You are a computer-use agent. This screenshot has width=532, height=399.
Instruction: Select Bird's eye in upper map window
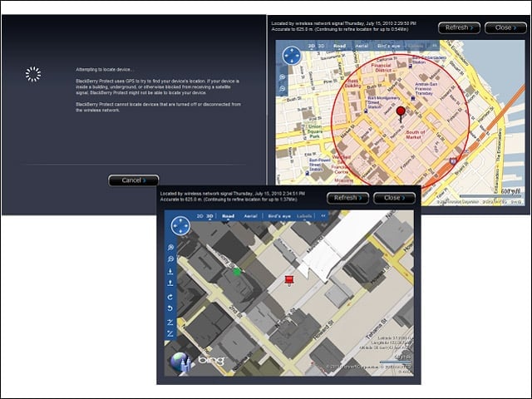[389, 46]
